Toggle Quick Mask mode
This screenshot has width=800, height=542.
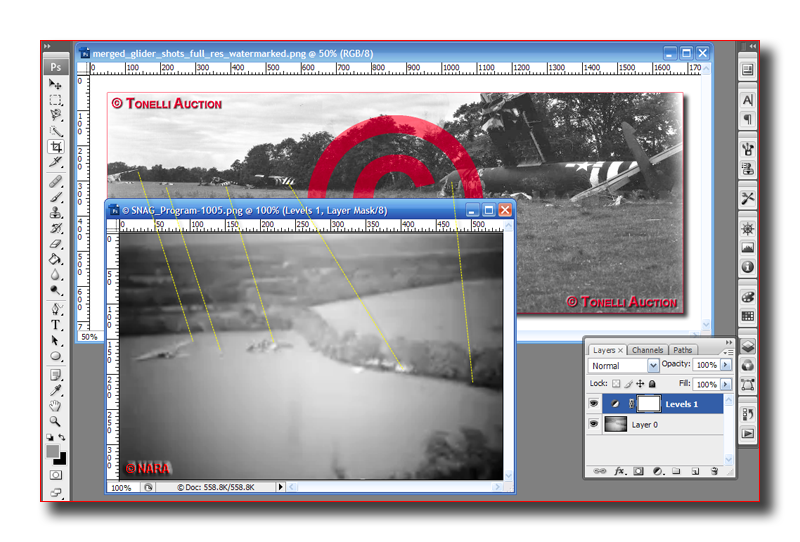point(56,475)
